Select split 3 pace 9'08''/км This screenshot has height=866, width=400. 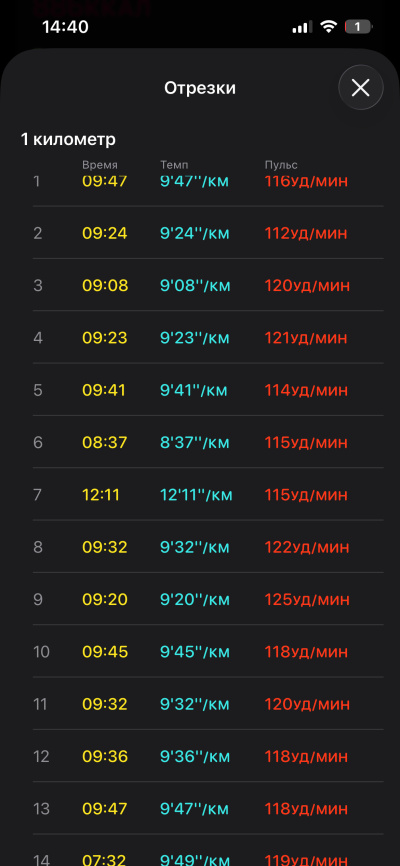[x=195, y=286]
